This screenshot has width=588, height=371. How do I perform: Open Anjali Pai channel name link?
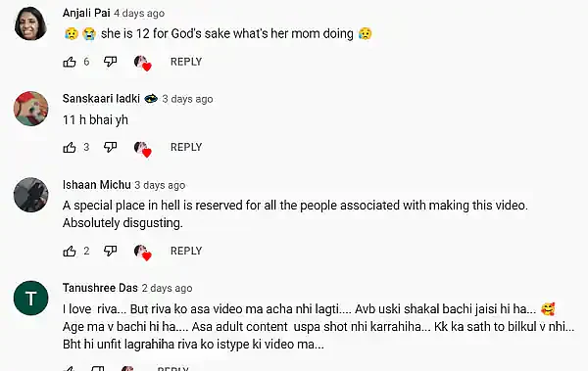click(x=86, y=13)
